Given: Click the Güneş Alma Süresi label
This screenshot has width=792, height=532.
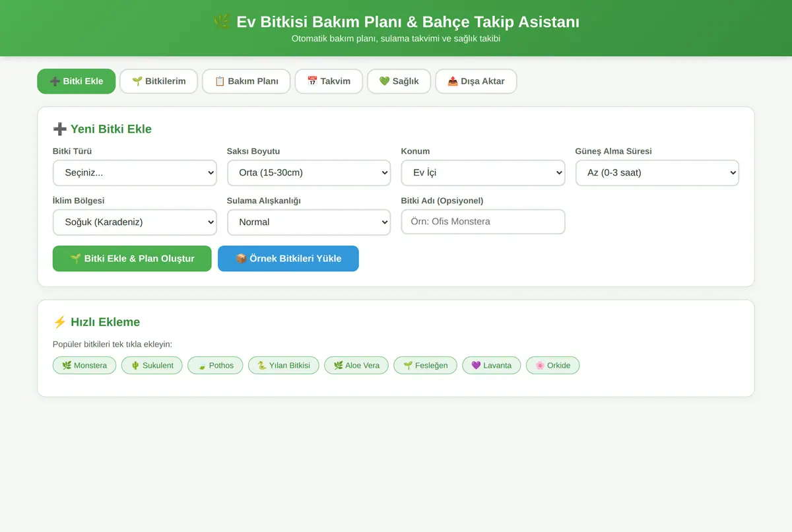Looking at the screenshot, I should (613, 151).
